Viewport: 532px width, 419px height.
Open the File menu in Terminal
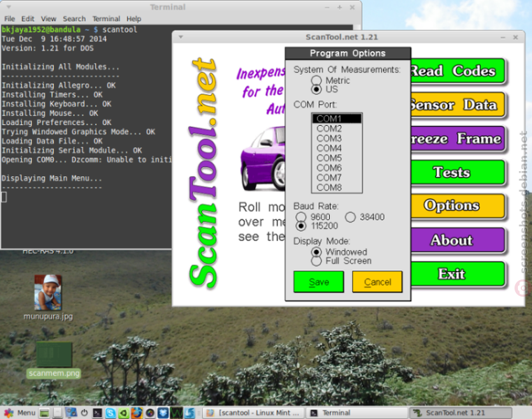pyautogui.click(x=10, y=19)
